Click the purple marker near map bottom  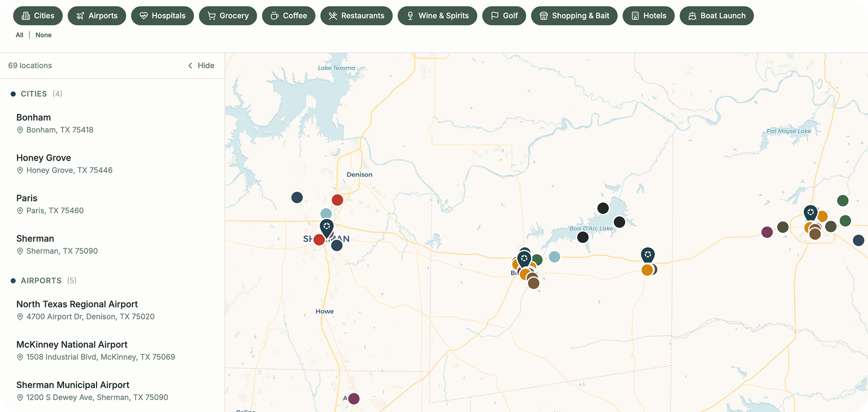354,398
